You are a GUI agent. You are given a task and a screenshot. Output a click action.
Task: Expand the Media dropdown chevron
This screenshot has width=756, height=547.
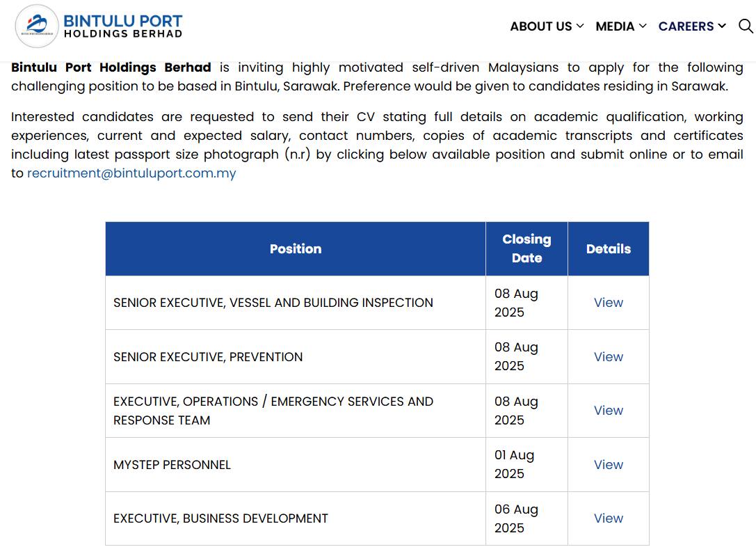coord(643,26)
